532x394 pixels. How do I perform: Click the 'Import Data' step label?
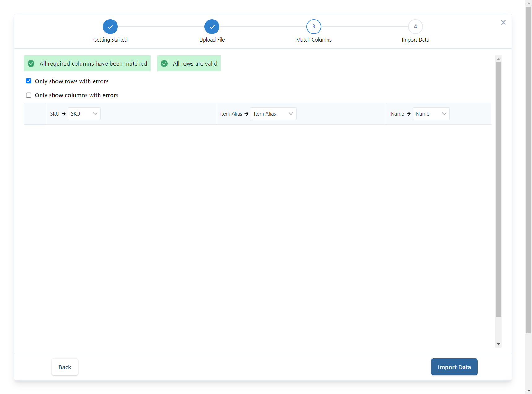click(415, 40)
